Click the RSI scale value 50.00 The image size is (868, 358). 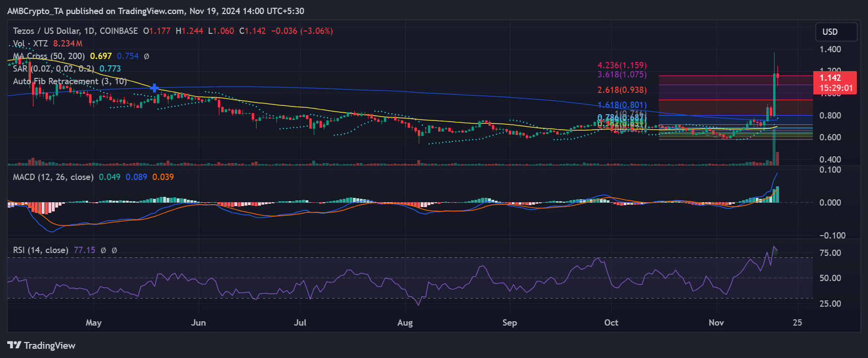point(830,278)
